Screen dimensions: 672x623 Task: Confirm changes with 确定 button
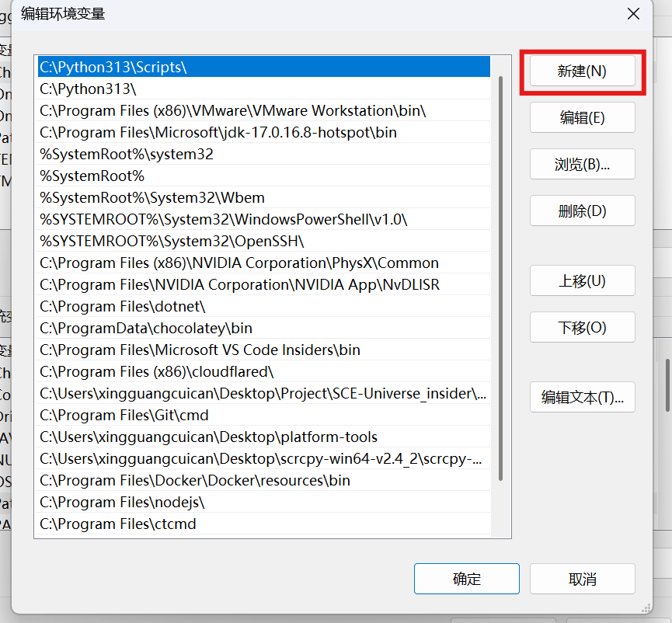coord(466,579)
